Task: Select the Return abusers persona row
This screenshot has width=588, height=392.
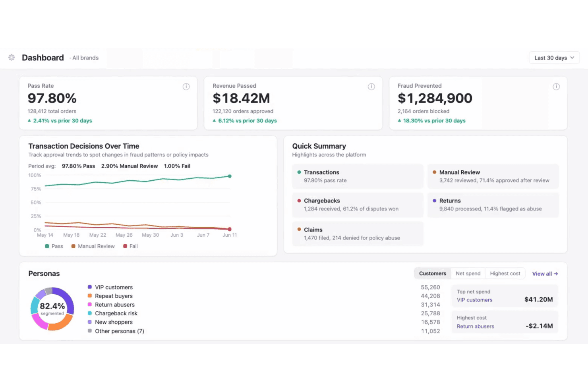Action: [x=264, y=305]
